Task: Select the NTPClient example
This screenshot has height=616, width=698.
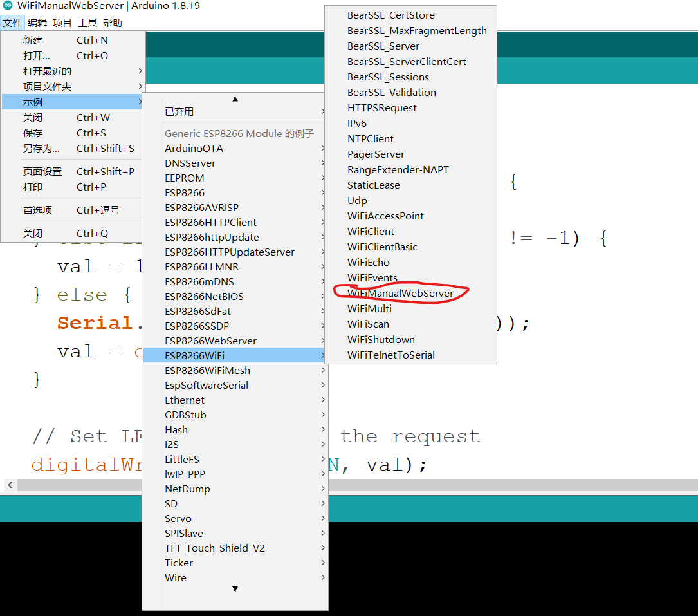Action: pyautogui.click(x=371, y=138)
